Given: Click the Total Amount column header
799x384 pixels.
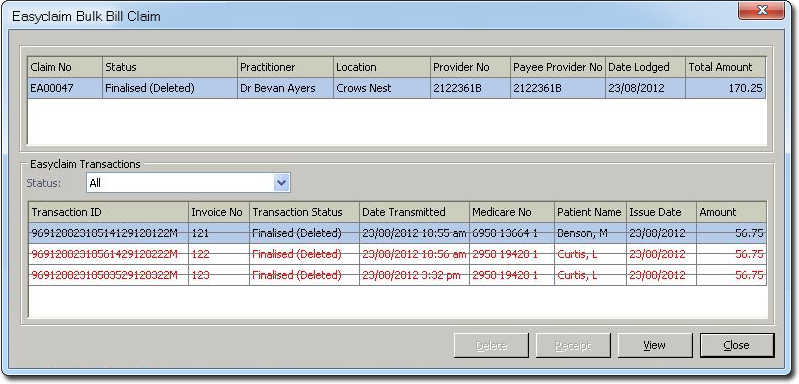Looking at the screenshot, I should [x=725, y=67].
